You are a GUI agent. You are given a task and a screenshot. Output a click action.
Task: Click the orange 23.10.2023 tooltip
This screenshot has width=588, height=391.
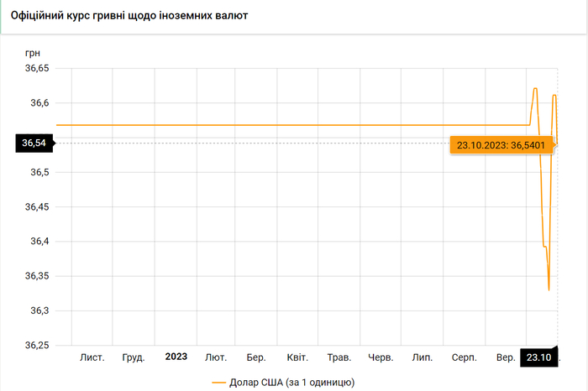point(501,144)
